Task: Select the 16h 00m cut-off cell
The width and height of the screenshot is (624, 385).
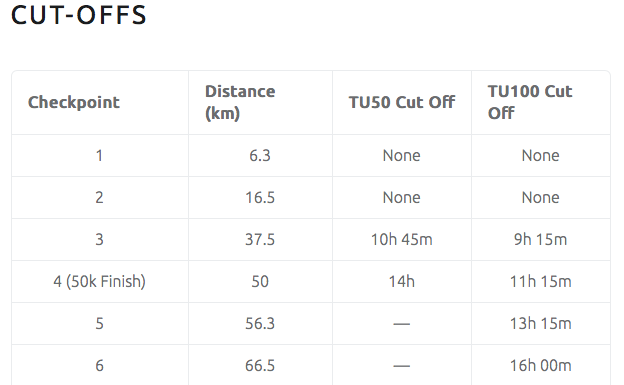Action: click(540, 365)
